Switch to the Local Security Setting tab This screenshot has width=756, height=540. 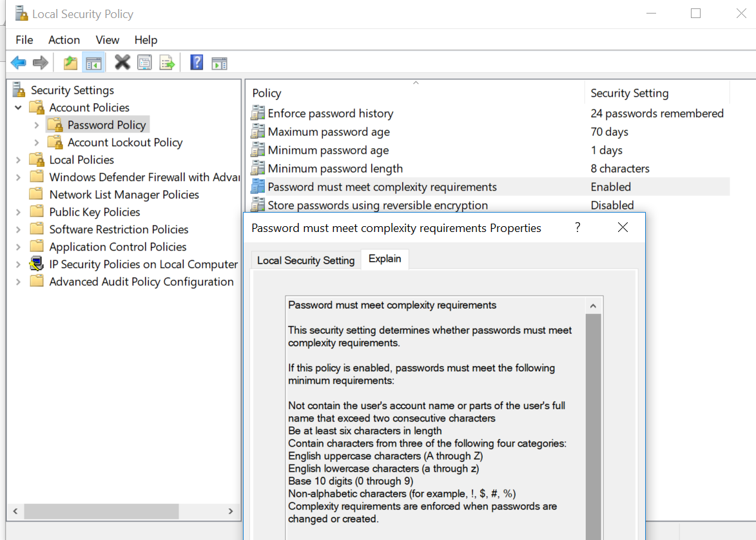click(305, 260)
